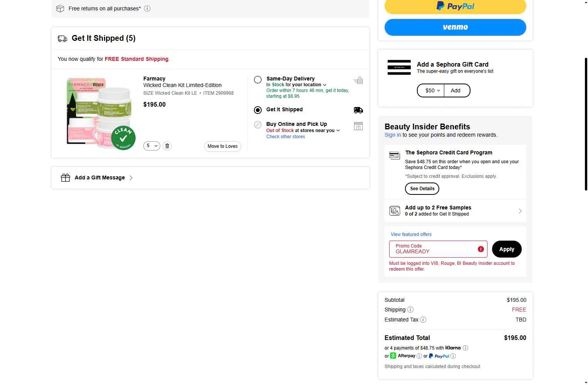Image resolution: width=588 pixels, height=385 pixels.
Task: Select the Same-Day Delivery option
Action: click(258, 80)
